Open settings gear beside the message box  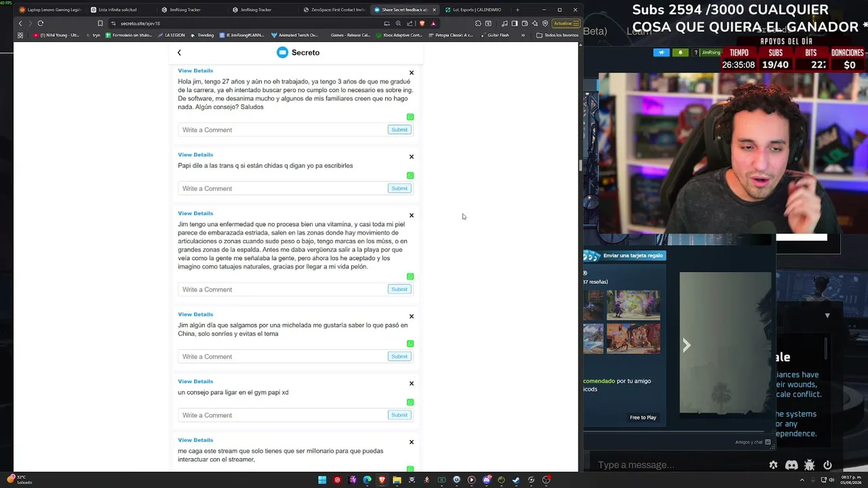tap(773, 465)
